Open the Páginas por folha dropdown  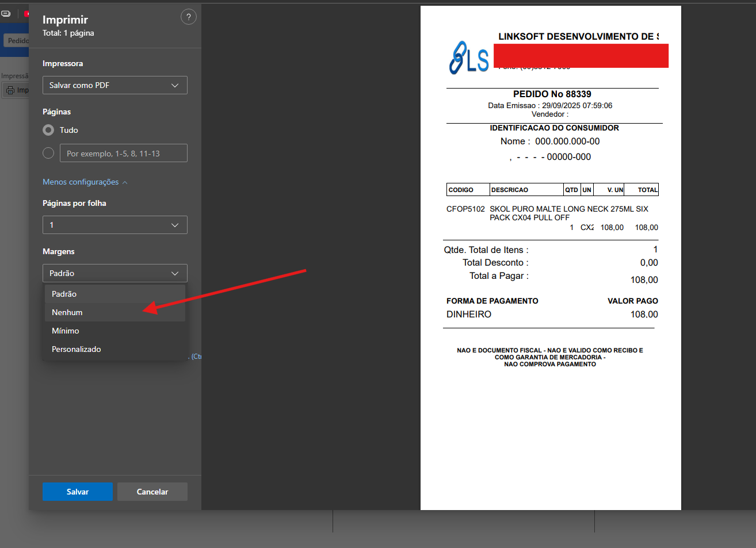pos(114,225)
